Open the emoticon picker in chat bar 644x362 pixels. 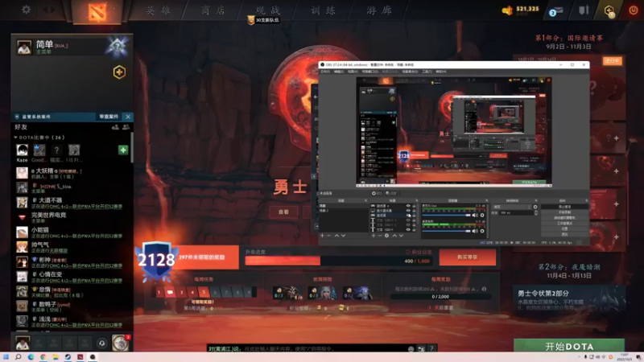click(x=411, y=348)
